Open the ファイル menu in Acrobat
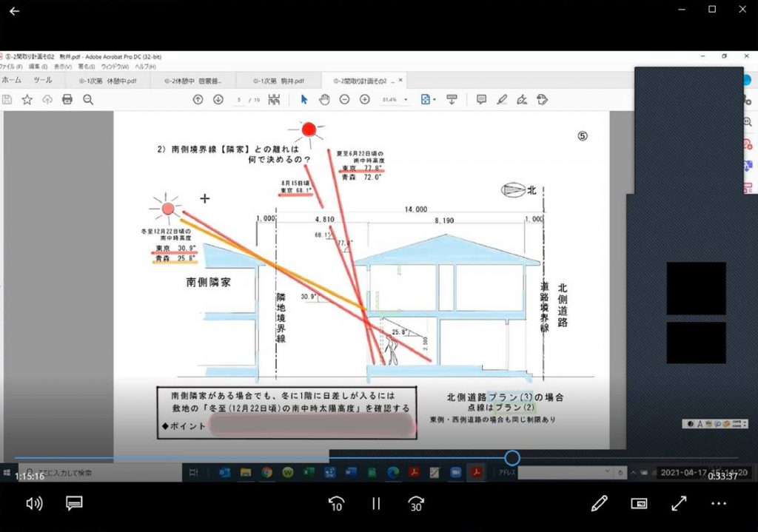758x532 pixels. click(x=12, y=67)
